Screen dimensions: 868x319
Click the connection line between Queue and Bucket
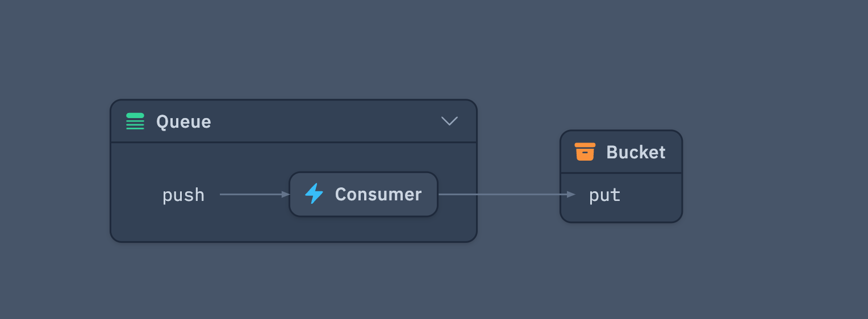511,194
